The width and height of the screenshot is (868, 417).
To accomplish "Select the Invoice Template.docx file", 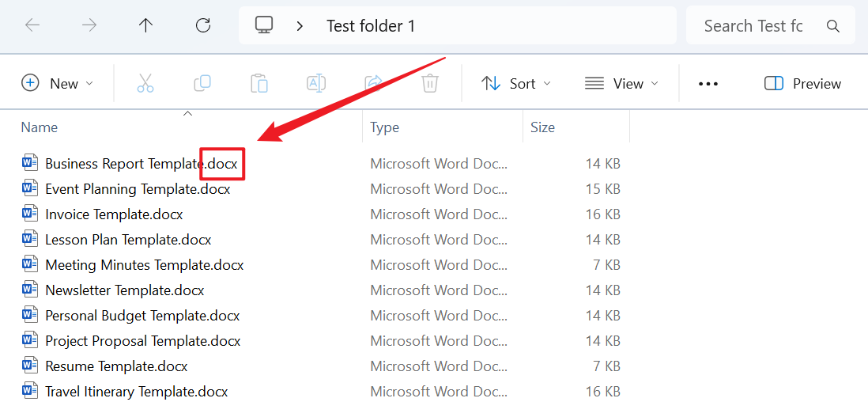I will pos(114,214).
